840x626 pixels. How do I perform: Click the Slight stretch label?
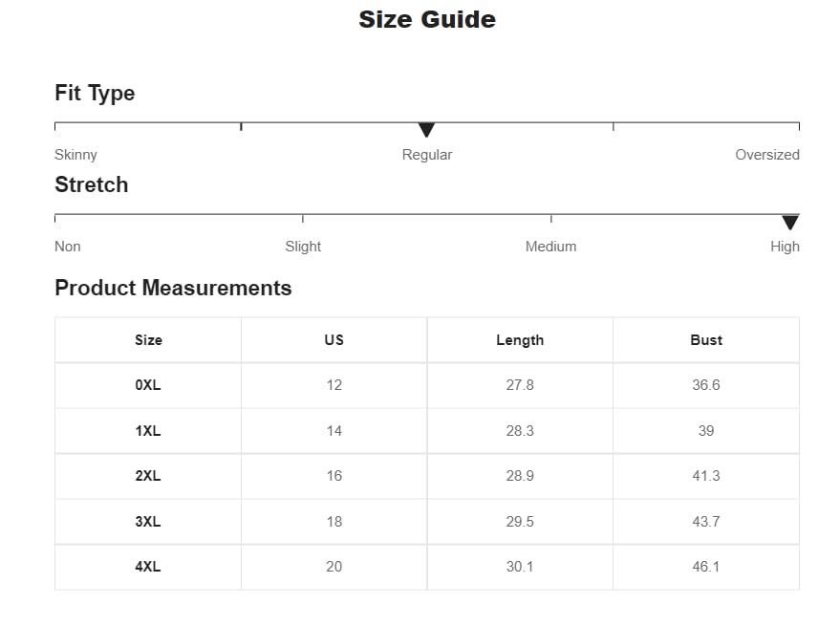pyautogui.click(x=303, y=247)
